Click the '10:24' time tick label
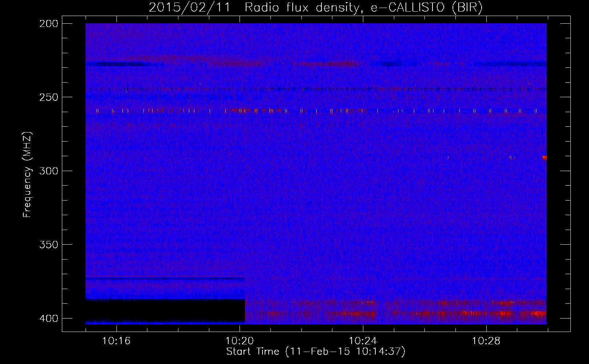The image size is (589, 364). click(x=363, y=341)
